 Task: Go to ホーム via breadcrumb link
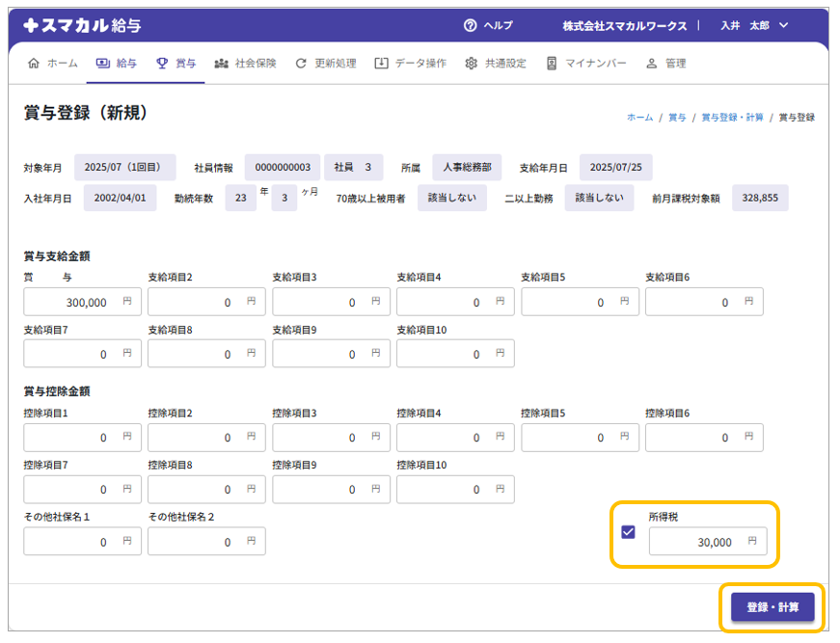click(639, 118)
